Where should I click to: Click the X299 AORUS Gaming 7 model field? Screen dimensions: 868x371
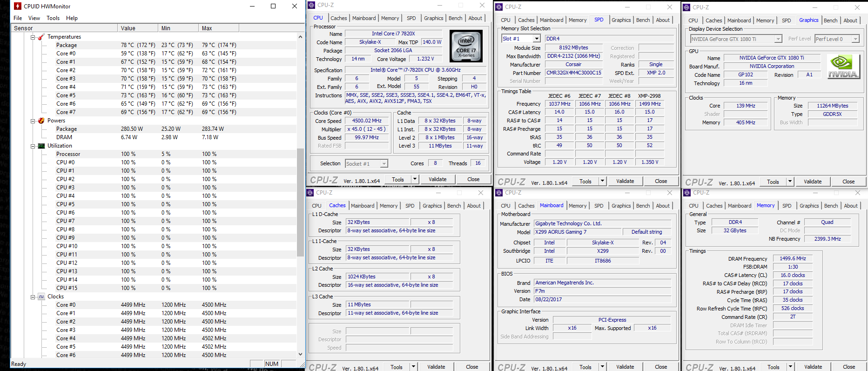point(578,232)
